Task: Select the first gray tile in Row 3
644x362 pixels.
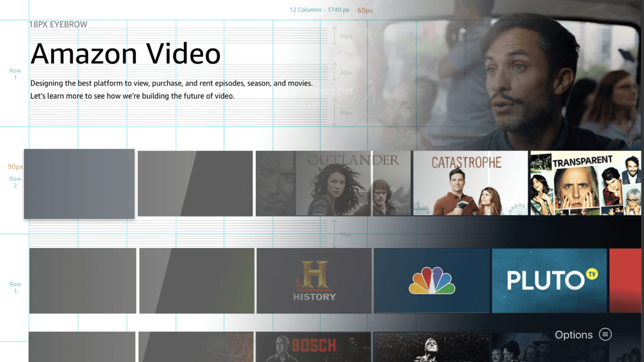Action: tap(83, 281)
